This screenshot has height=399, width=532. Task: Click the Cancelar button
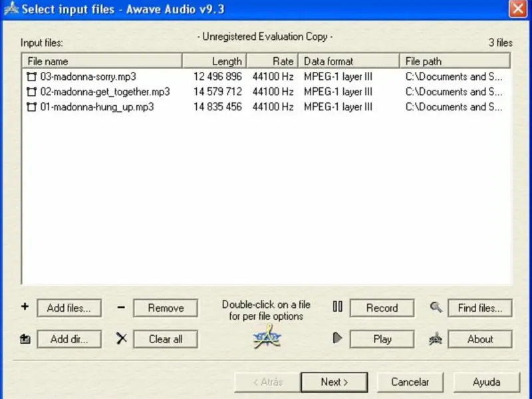pos(410,382)
